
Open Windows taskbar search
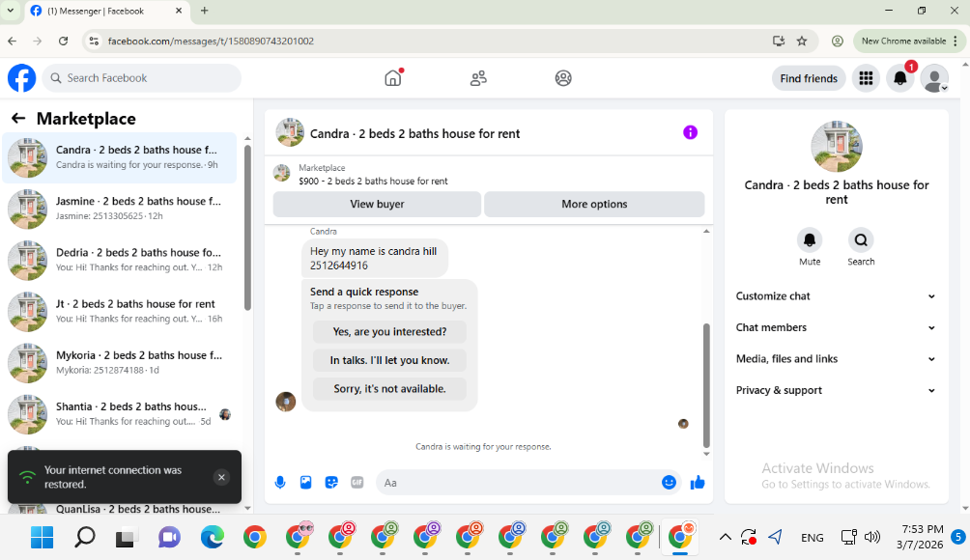pyautogui.click(x=85, y=537)
